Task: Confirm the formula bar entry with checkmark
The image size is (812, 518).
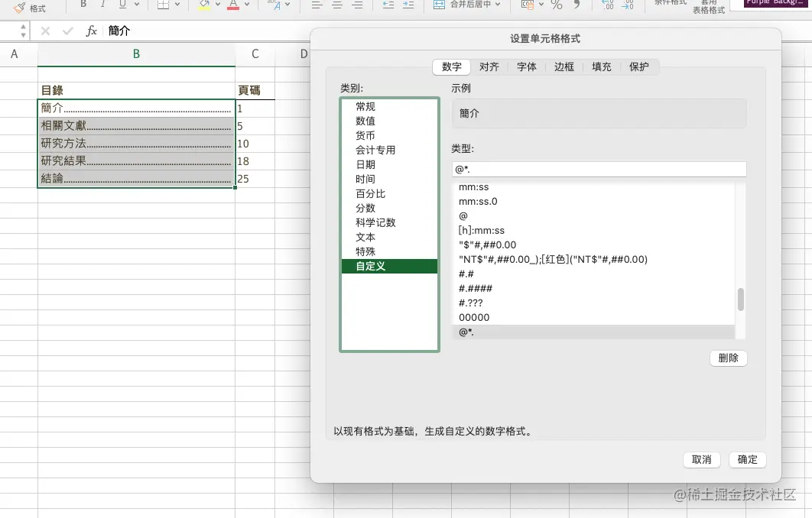Action: [67, 31]
